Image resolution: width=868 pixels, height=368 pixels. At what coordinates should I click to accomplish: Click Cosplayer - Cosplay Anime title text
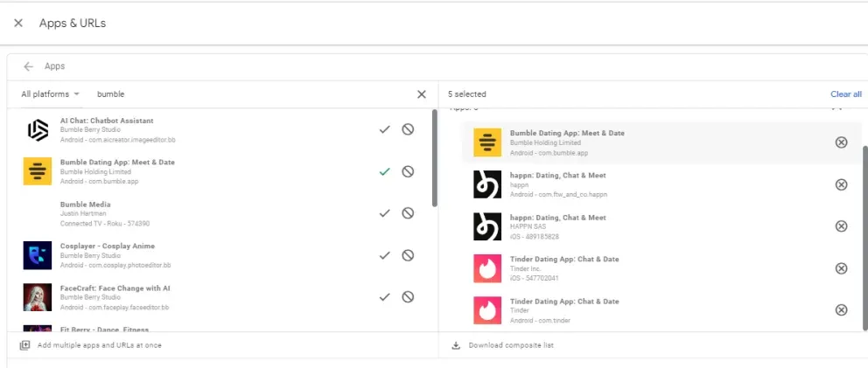click(108, 246)
